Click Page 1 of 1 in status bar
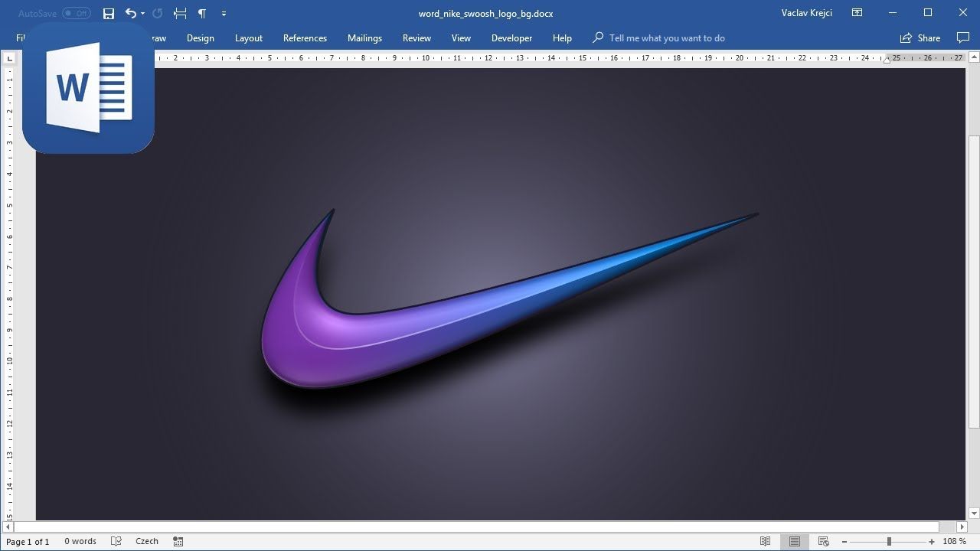This screenshot has width=980, height=551. click(x=28, y=541)
